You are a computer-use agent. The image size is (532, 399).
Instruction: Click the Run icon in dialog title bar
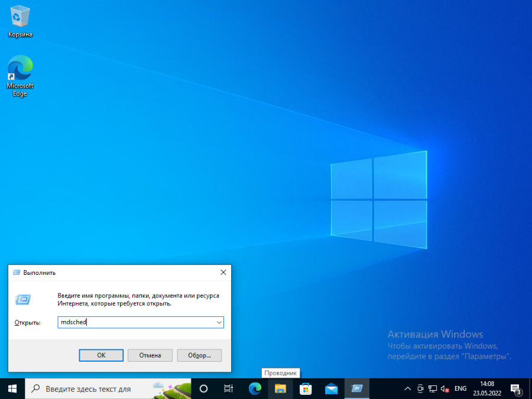coord(17,273)
